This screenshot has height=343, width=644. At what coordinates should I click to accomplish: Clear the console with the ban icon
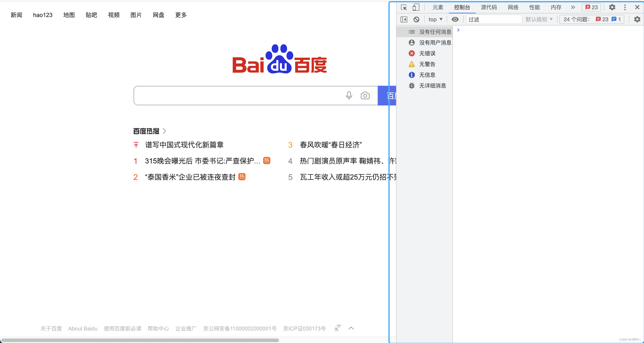(416, 19)
